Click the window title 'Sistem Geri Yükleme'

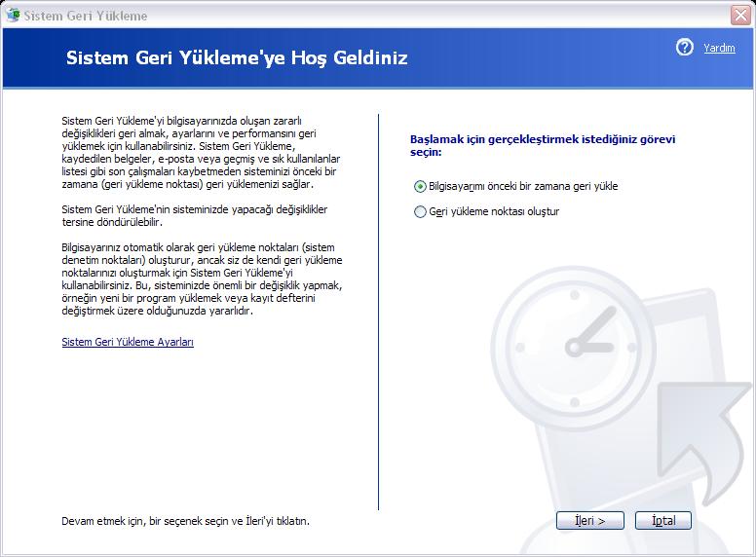(x=86, y=16)
